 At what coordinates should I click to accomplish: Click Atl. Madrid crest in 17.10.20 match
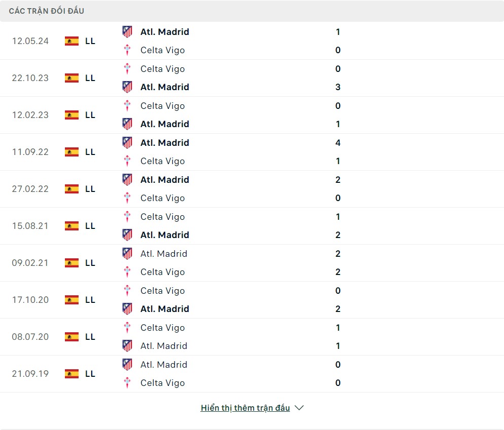click(x=127, y=309)
